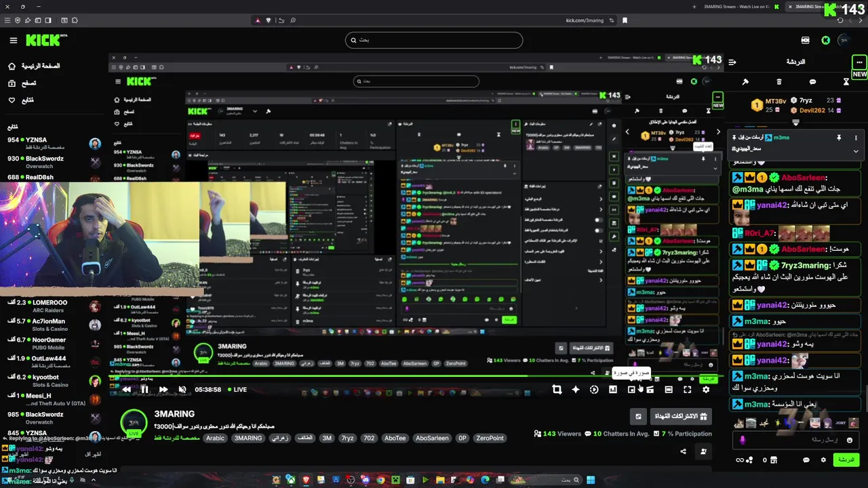
Task: Click the cast to device icon
Action: click(650, 390)
